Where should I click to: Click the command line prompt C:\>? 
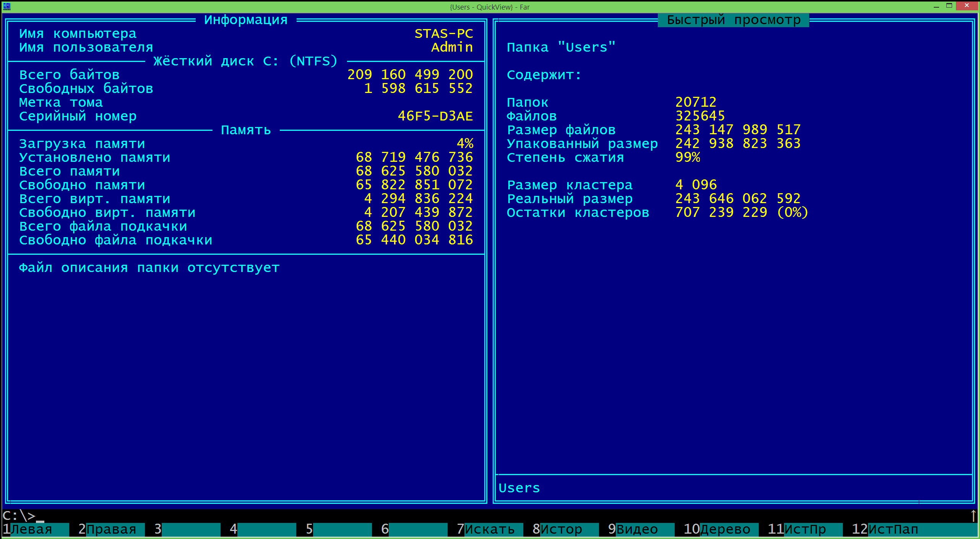19,516
